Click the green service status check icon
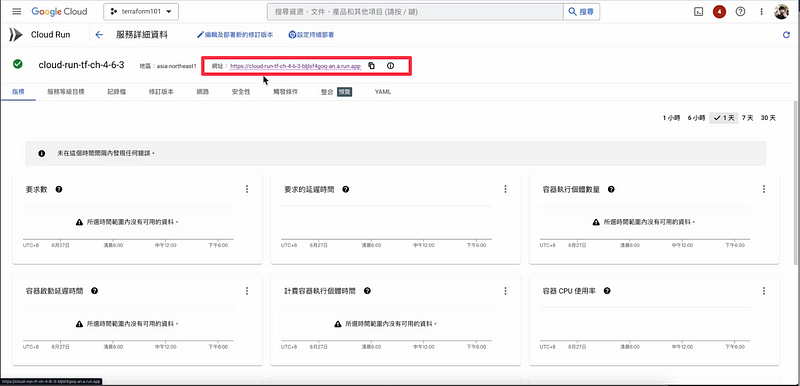 18,64
